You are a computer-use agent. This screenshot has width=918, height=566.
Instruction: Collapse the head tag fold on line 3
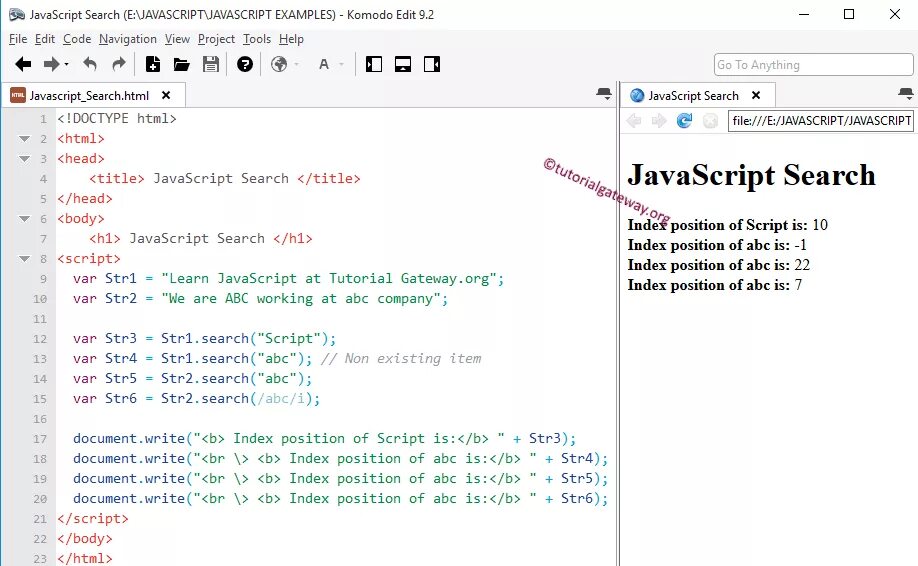click(24, 159)
